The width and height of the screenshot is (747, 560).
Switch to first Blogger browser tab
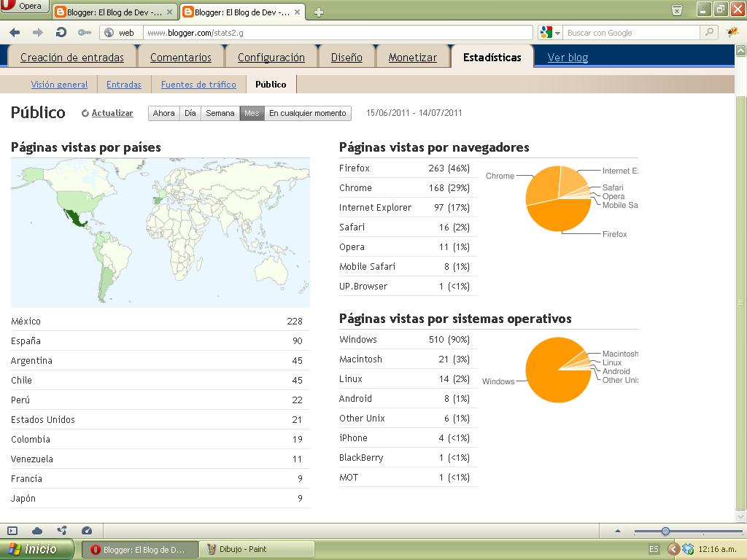tap(113, 12)
